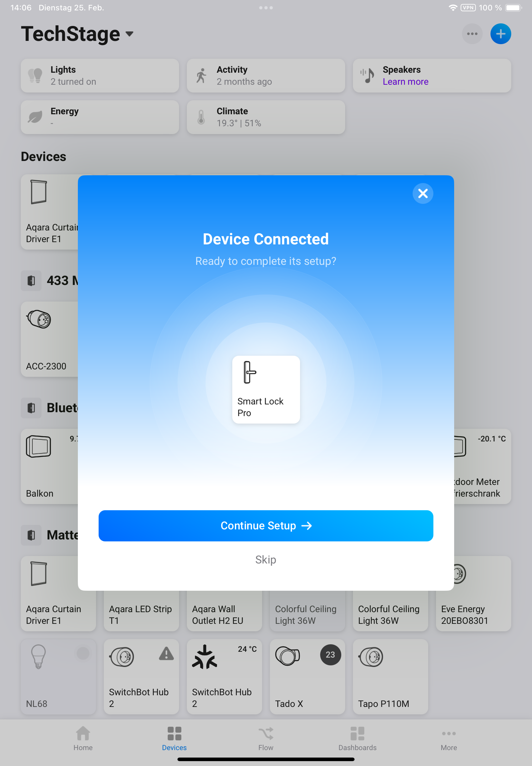Select the Smart Lock Pro device tile

point(266,389)
